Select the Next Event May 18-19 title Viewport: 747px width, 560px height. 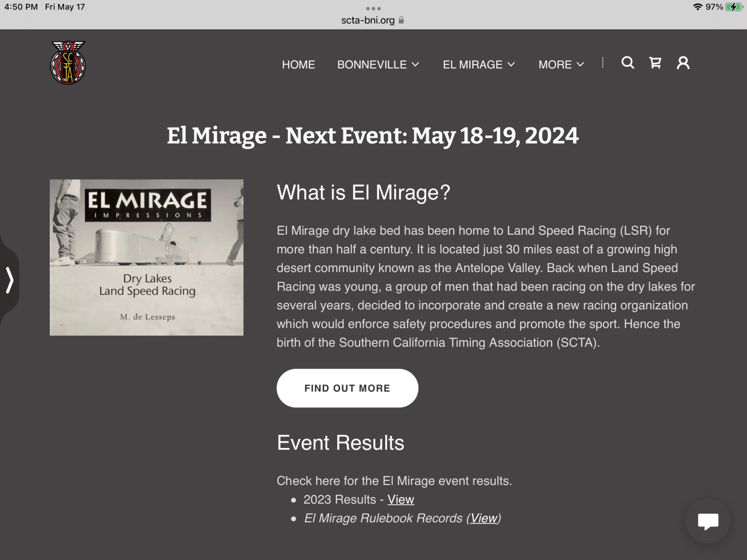(x=373, y=136)
